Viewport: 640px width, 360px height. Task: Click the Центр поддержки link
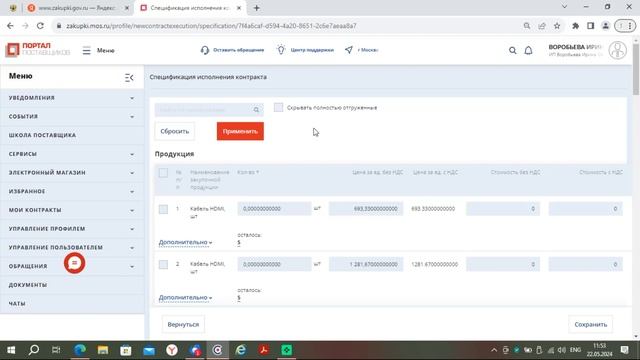coord(312,50)
